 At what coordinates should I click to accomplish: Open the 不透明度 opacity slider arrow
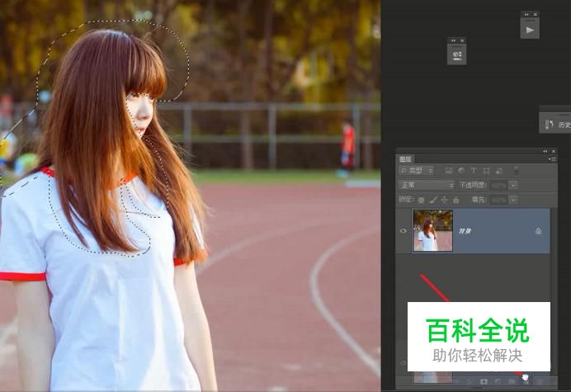tap(513, 186)
